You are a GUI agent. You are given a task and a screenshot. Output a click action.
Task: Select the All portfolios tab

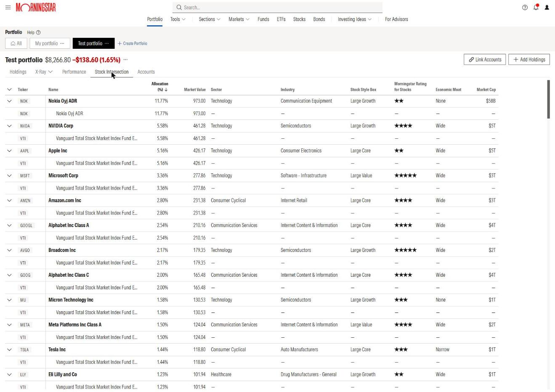[16, 43]
